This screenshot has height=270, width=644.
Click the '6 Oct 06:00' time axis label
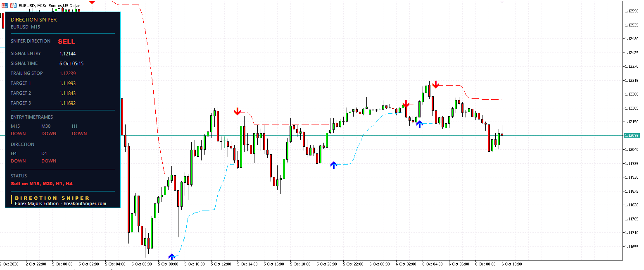459,264
